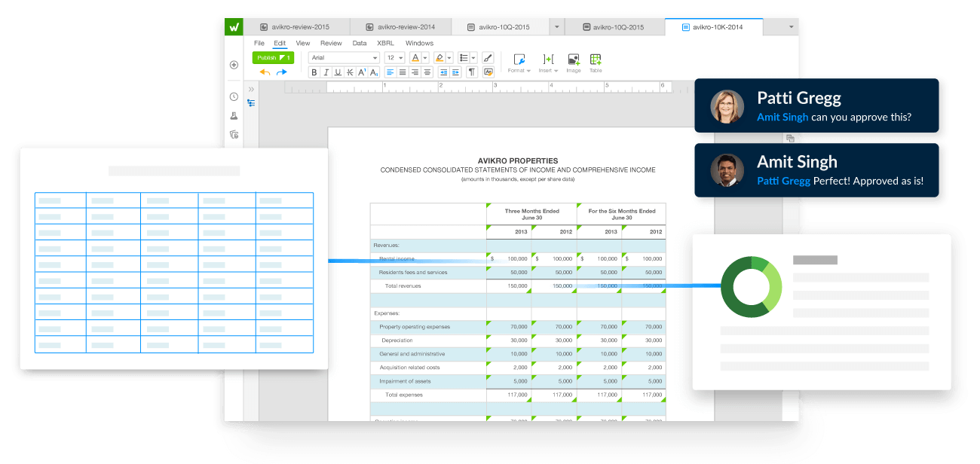The width and height of the screenshot is (980, 464).
Task: Show paragraph marks with pilcrow icon
Action: (x=472, y=72)
